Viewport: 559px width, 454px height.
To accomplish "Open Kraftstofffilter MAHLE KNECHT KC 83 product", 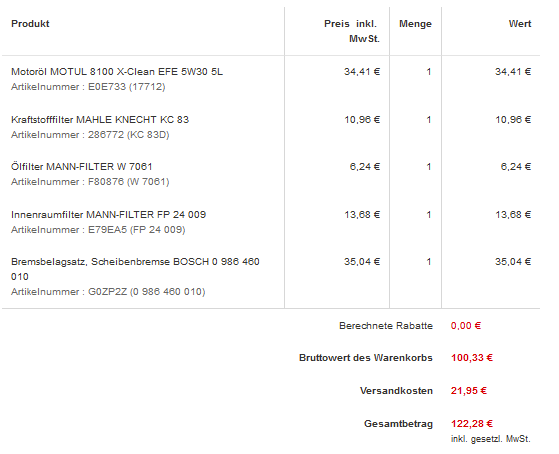I will 100,119.
